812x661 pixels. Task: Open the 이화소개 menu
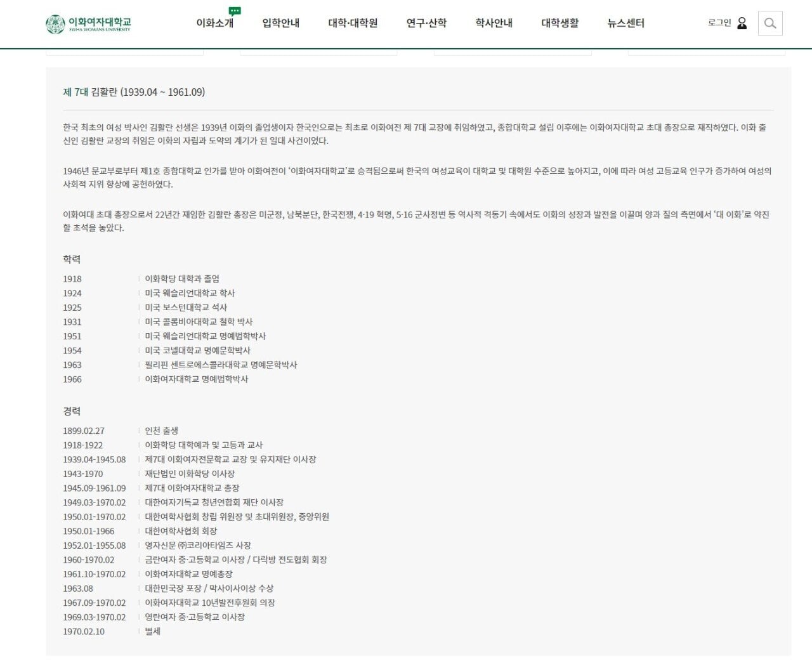[x=215, y=23]
